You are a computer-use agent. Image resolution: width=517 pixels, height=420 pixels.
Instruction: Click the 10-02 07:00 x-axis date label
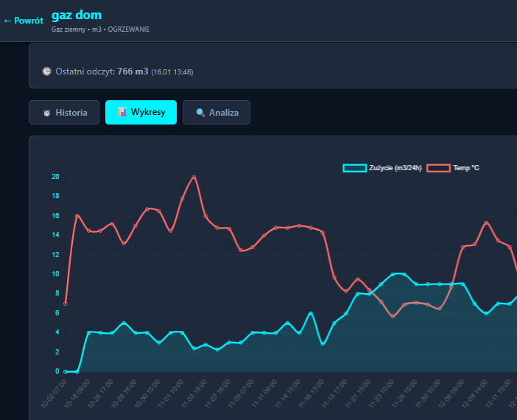coord(54,394)
